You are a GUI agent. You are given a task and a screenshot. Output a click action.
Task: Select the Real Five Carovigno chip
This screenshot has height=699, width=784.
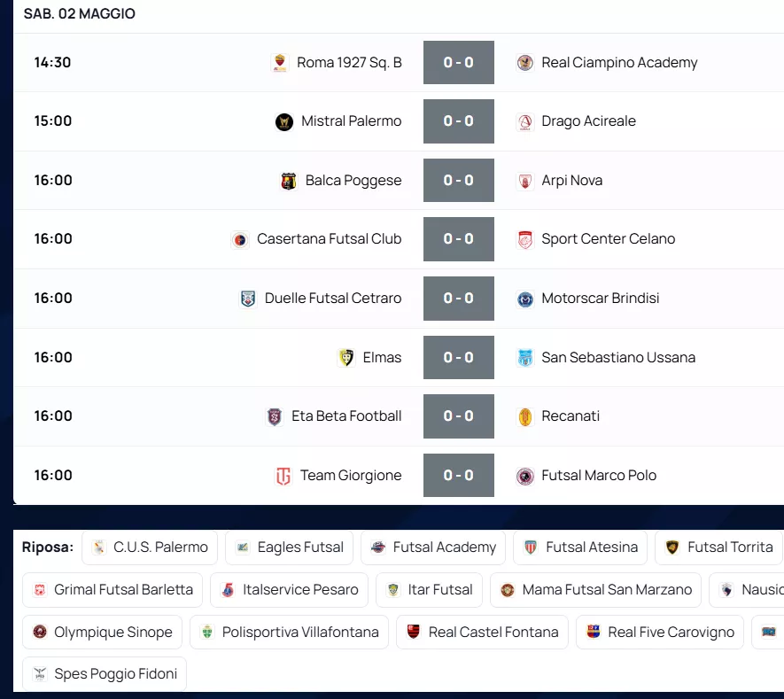coord(660,633)
